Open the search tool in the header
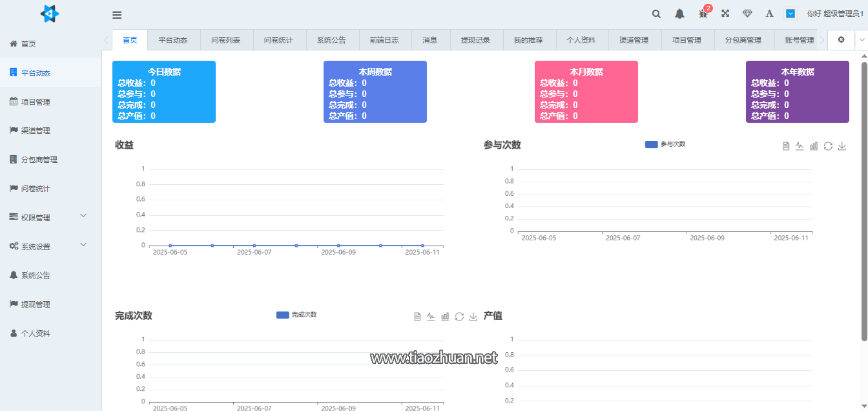Screen dimensions: 868x411 pyautogui.click(x=656, y=14)
